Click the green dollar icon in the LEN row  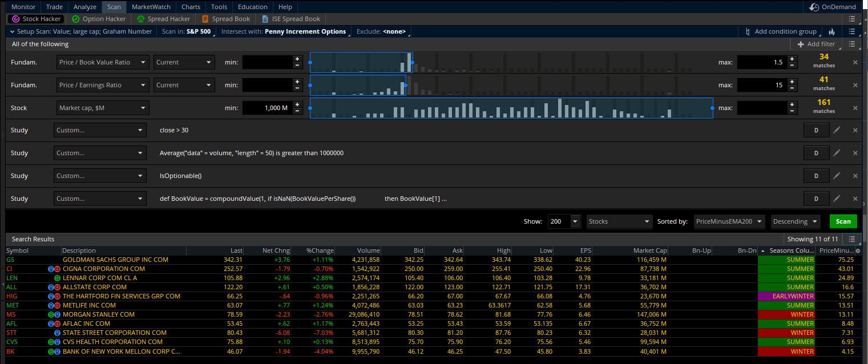tap(57, 278)
